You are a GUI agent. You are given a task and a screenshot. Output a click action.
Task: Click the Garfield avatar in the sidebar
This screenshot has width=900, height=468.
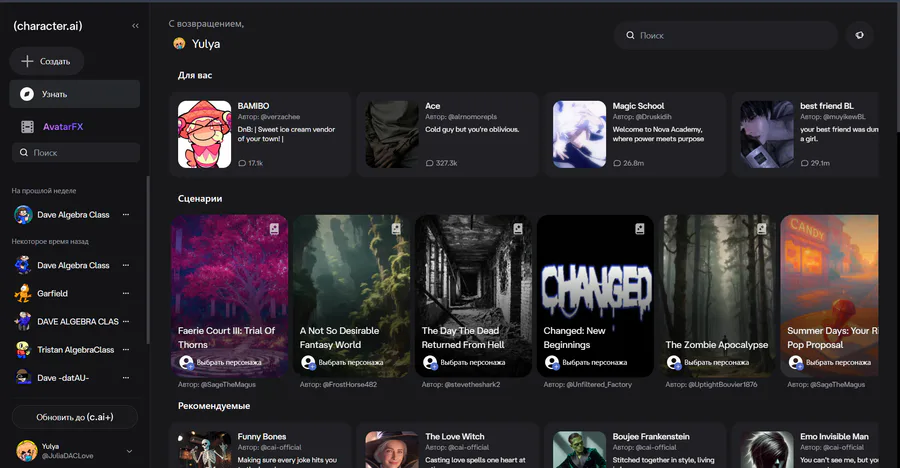tap(23, 294)
